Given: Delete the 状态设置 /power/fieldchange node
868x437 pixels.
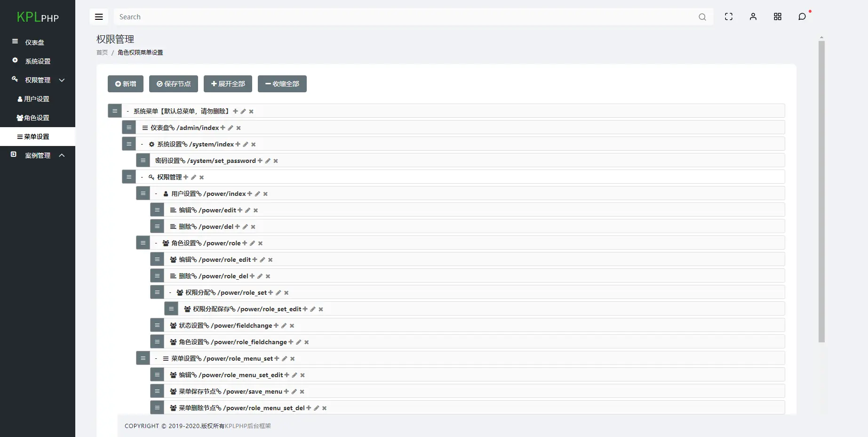Looking at the screenshot, I should coord(292,326).
